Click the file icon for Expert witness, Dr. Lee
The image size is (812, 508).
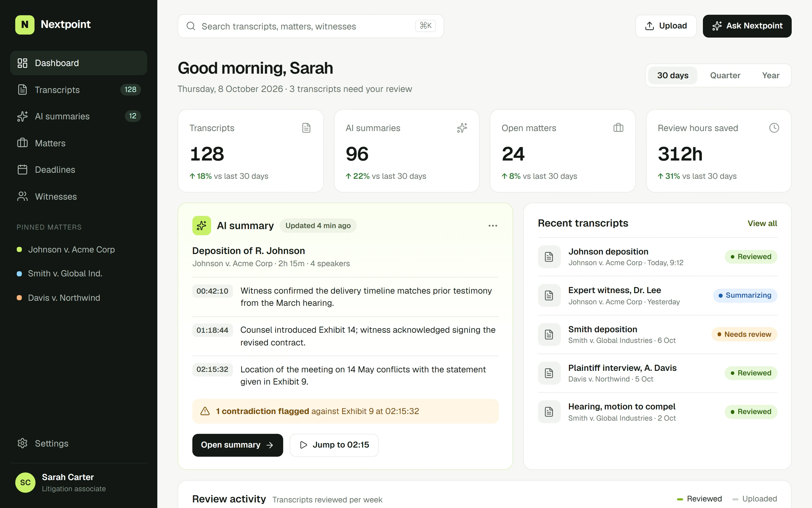click(x=549, y=296)
